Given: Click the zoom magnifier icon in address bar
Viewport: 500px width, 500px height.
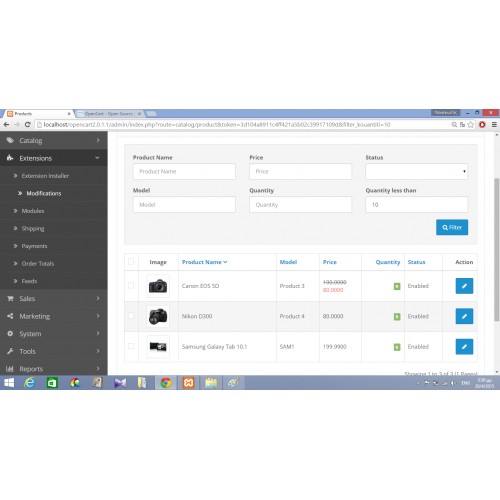Looking at the screenshot, I should 454,125.
